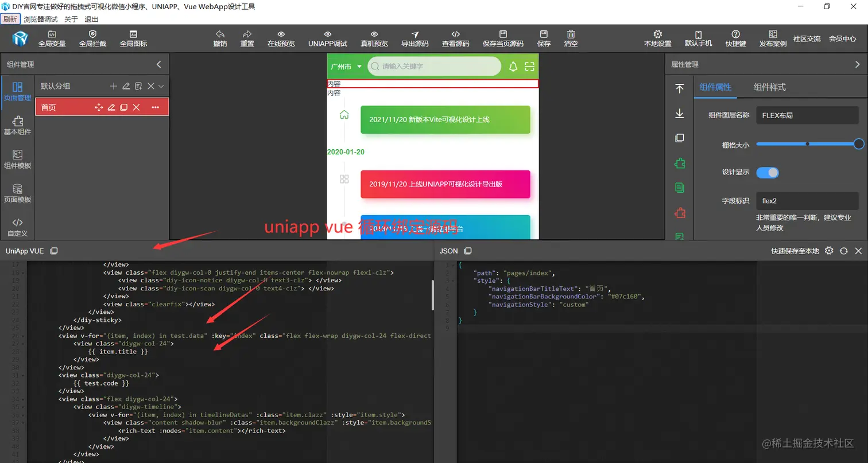This screenshot has width=868, height=463.
Task: Open the 浏览器调试 menu
Action: (41, 19)
